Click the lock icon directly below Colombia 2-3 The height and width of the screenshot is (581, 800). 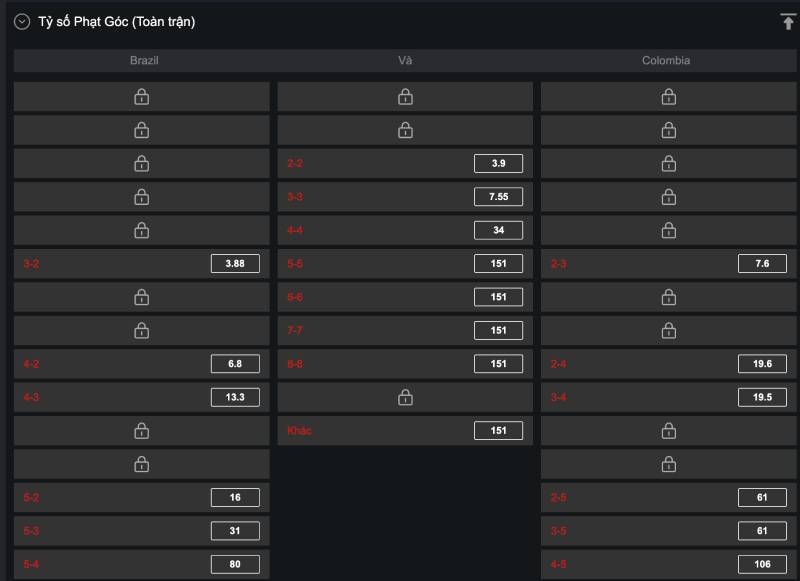(669, 297)
